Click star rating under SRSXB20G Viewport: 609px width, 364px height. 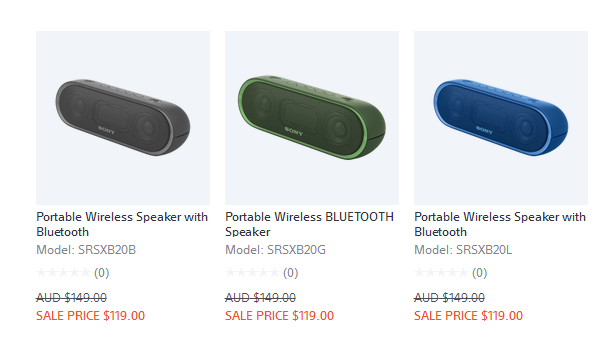(x=252, y=273)
